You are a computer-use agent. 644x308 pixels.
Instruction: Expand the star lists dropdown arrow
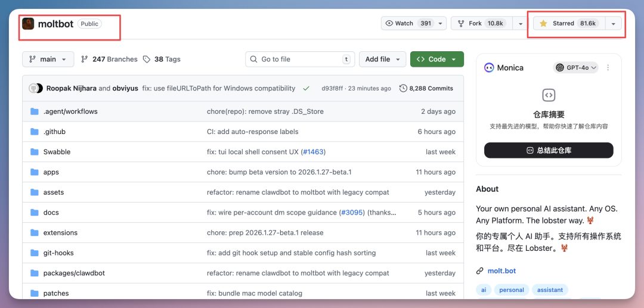(x=614, y=24)
